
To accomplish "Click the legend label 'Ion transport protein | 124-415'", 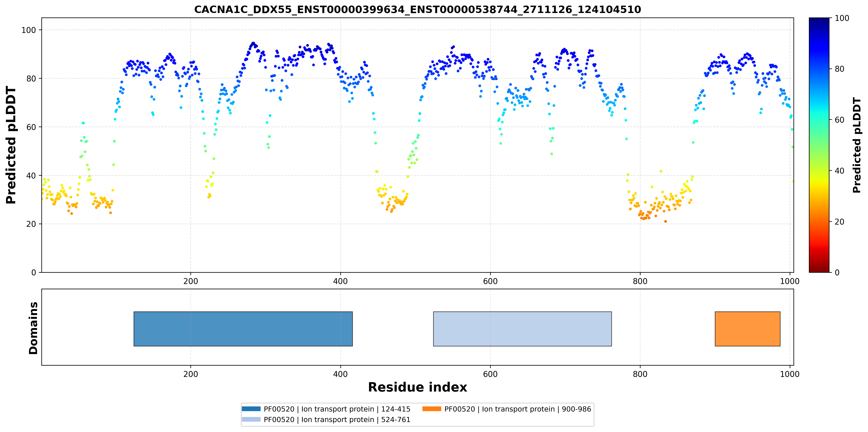I will [356, 409].
